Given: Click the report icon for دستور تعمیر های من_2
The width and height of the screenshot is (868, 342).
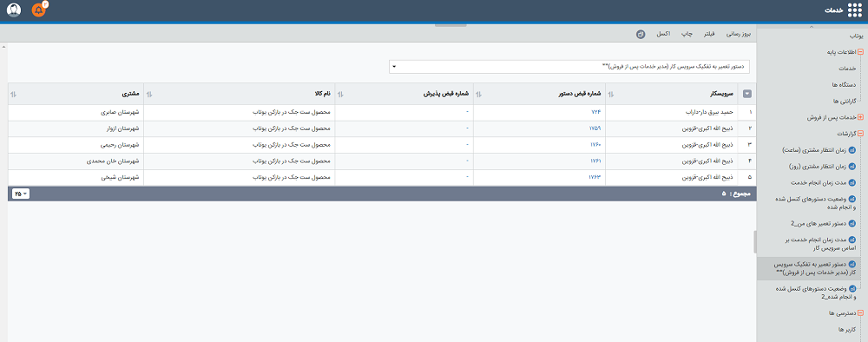Looking at the screenshot, I should 852,224.
